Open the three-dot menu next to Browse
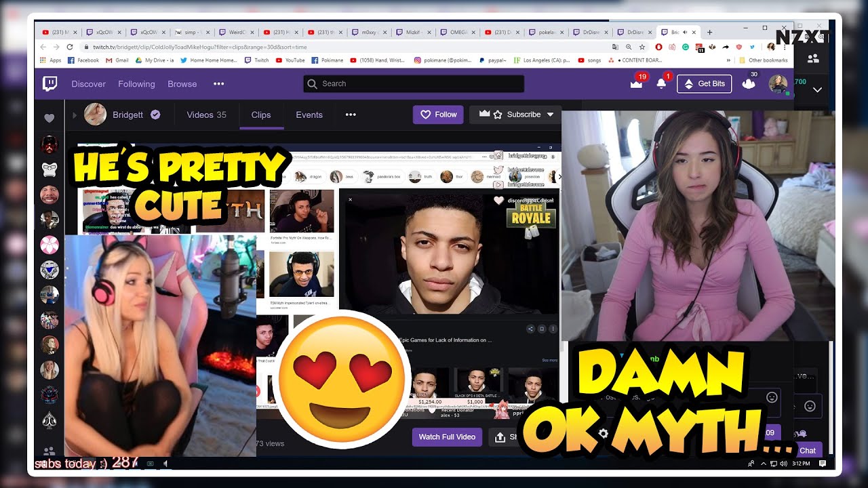 218,84
